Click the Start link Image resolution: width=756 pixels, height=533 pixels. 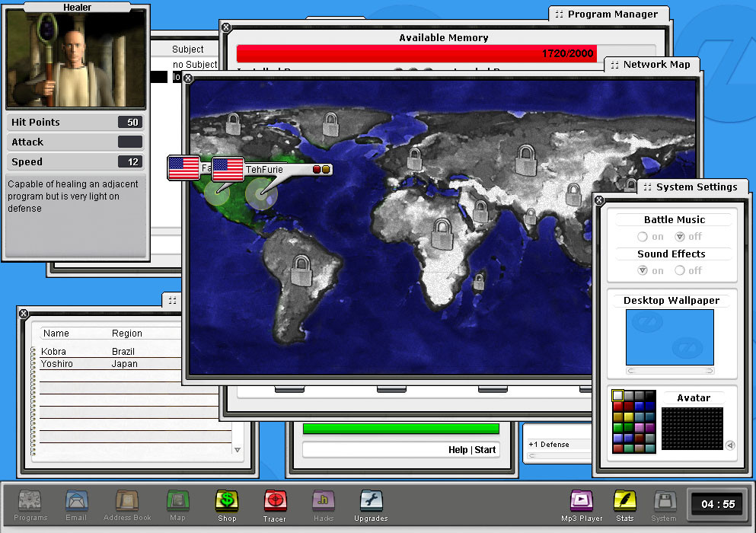(485, 450)
